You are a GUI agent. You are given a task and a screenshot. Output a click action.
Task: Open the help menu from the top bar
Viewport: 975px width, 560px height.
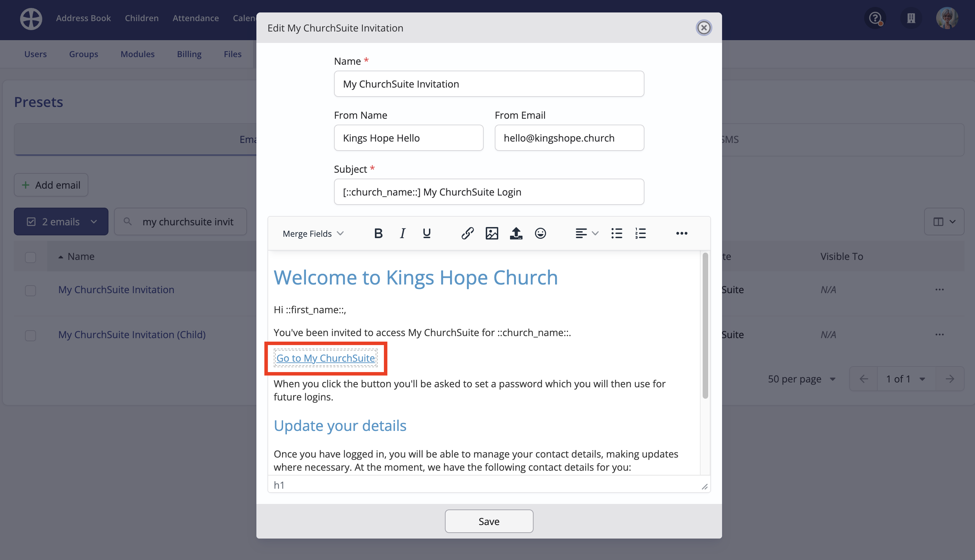click(x=875, y=18)
